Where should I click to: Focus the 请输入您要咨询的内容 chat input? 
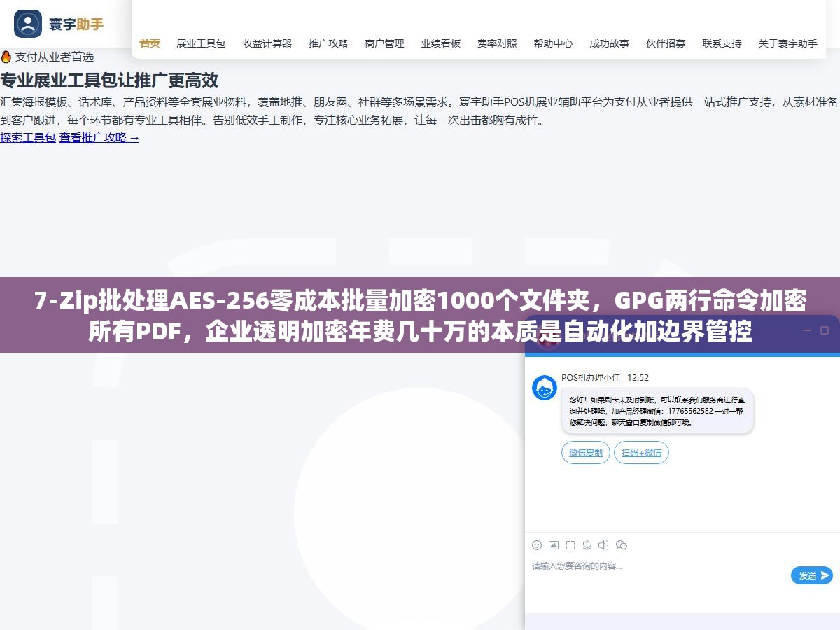point(658,575)
